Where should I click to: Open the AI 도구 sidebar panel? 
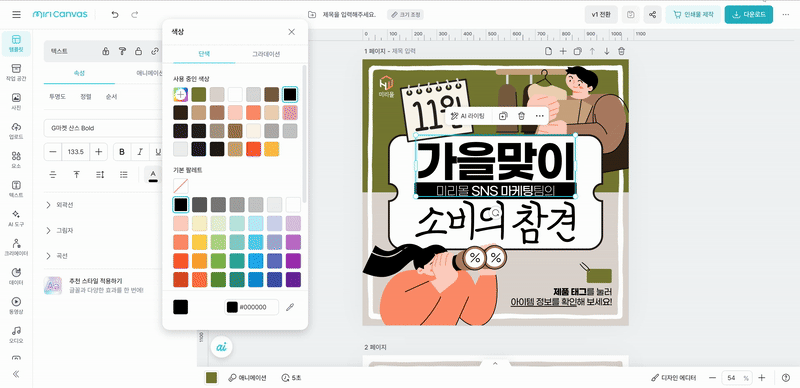(16, 218)
